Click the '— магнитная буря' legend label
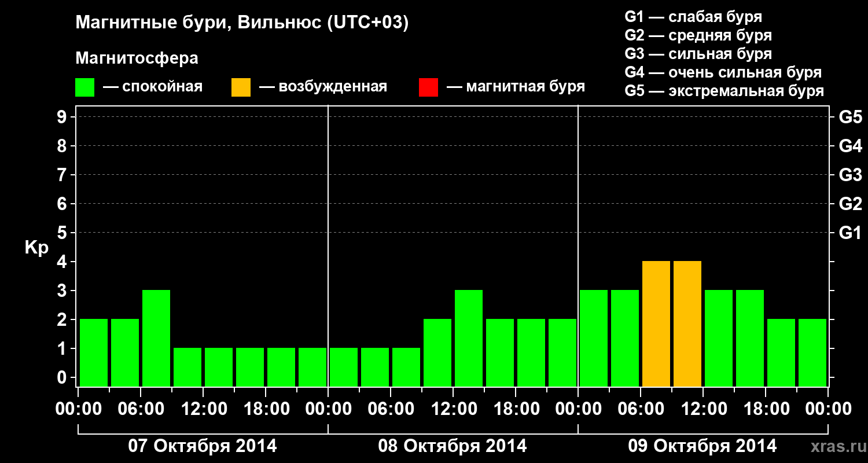Viewport: 868px width, 463px height. tap(516, 87)
